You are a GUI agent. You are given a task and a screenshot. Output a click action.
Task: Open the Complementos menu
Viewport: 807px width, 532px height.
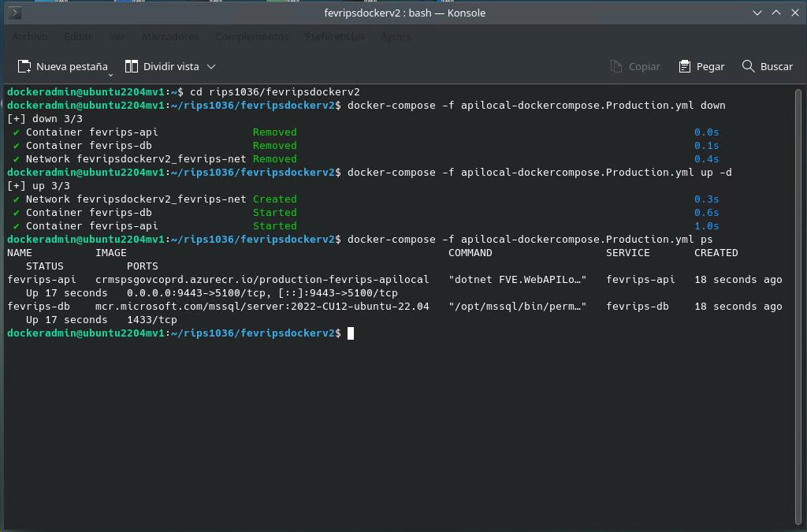click(x=251, y=36)
